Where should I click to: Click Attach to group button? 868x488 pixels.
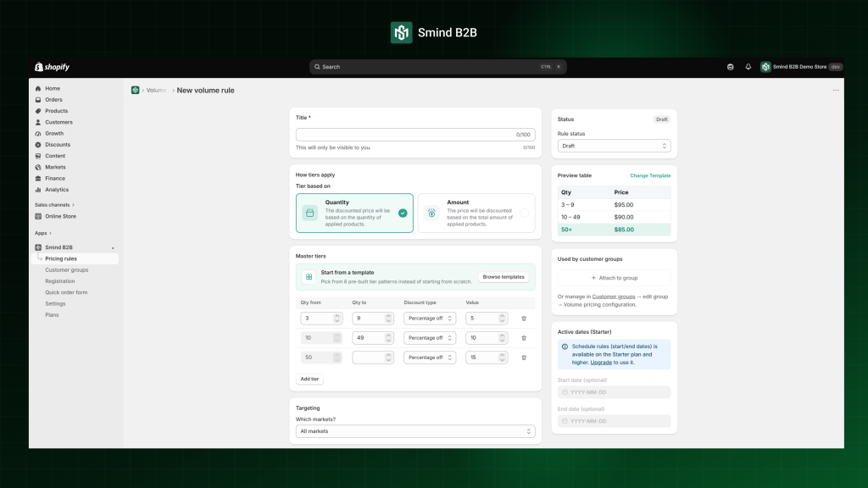pyautogui.click(x=614, y=278)
